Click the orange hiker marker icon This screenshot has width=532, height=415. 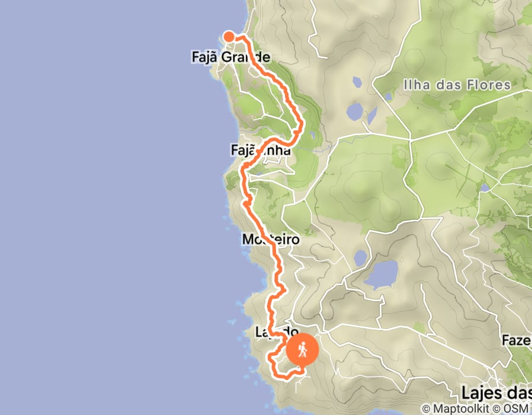pos(302,350)
